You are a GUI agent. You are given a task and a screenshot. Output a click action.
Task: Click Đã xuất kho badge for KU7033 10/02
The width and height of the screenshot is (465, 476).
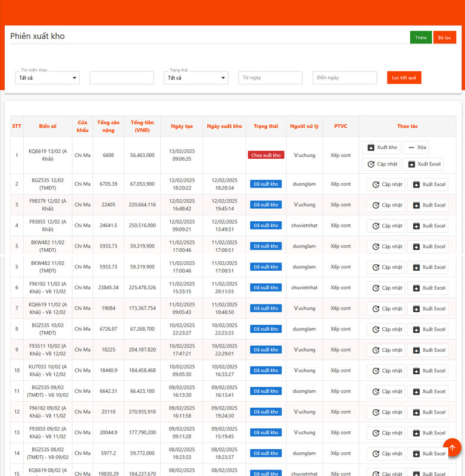tap(266, 370)
